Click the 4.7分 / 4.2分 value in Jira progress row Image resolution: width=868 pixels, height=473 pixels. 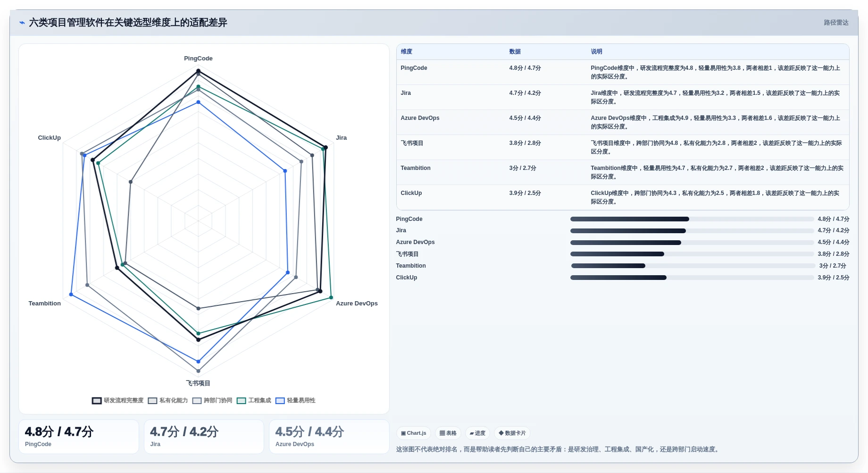click(833, 230)
